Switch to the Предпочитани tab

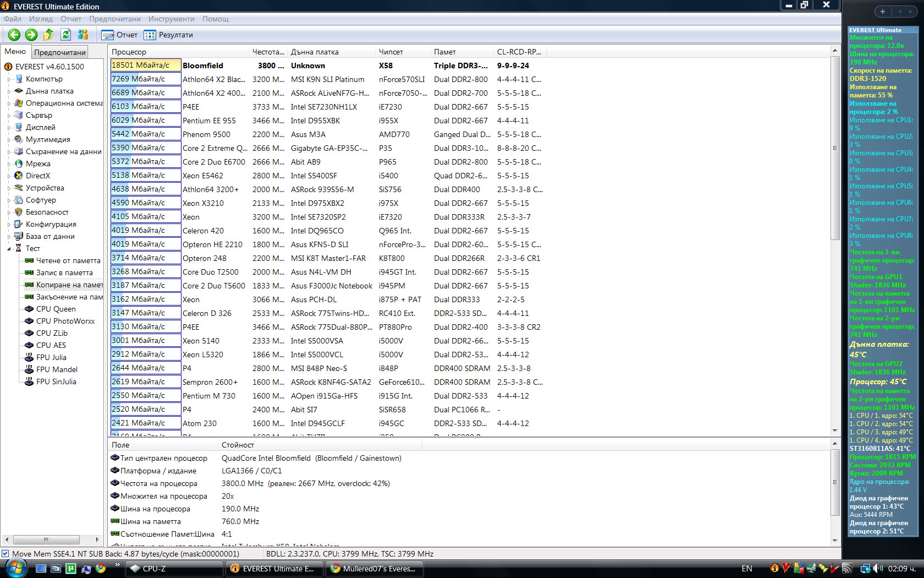pos(60,52)
